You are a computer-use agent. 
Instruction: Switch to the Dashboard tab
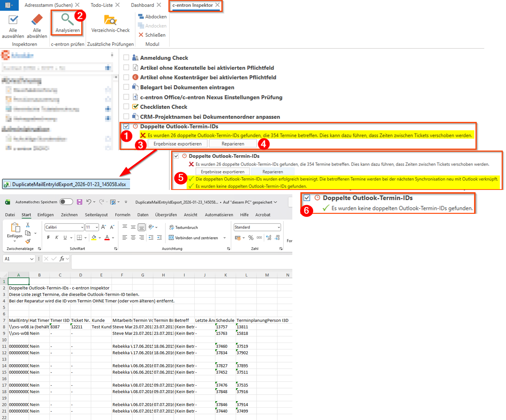point(142,5)
